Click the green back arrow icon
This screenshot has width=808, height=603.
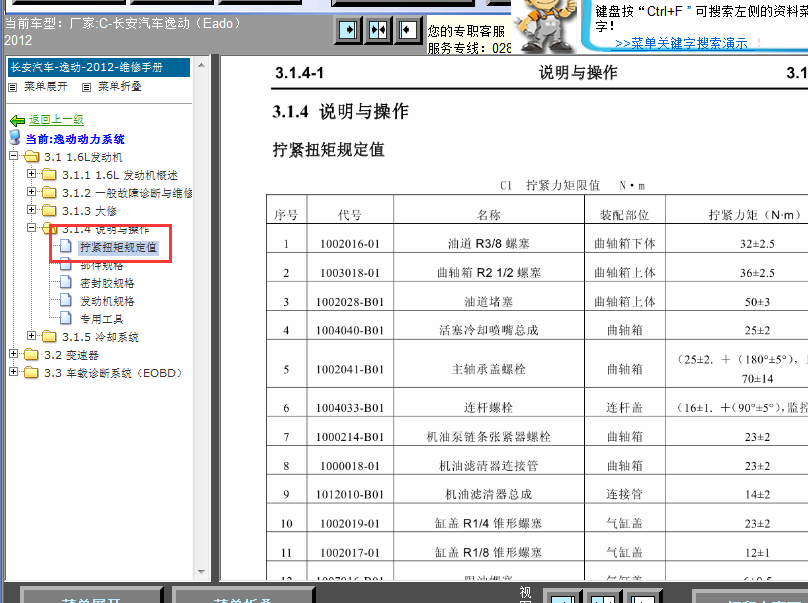pos(18,121)
